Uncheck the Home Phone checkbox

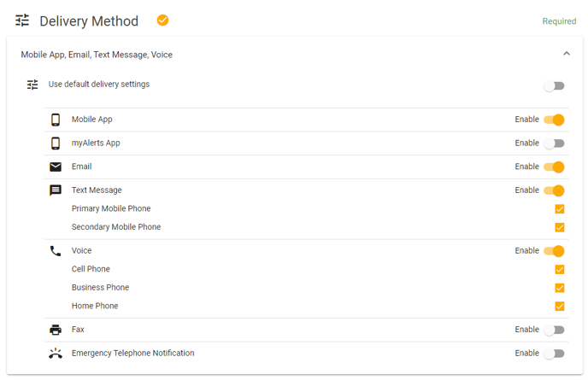tap(560, 306)
